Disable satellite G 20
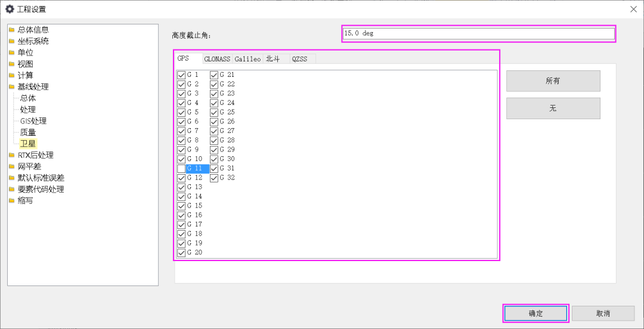 [x=181, y=253]
